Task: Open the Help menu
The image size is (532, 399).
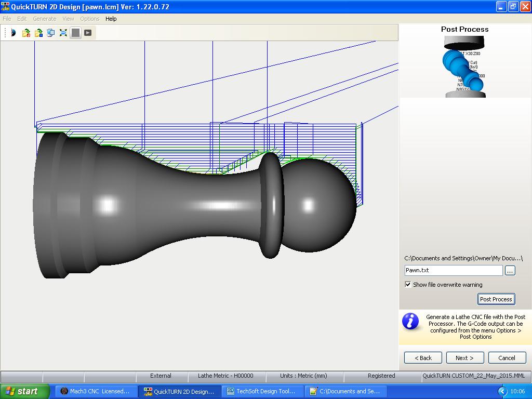Action: pyautogui.click(x=111, y=19)
